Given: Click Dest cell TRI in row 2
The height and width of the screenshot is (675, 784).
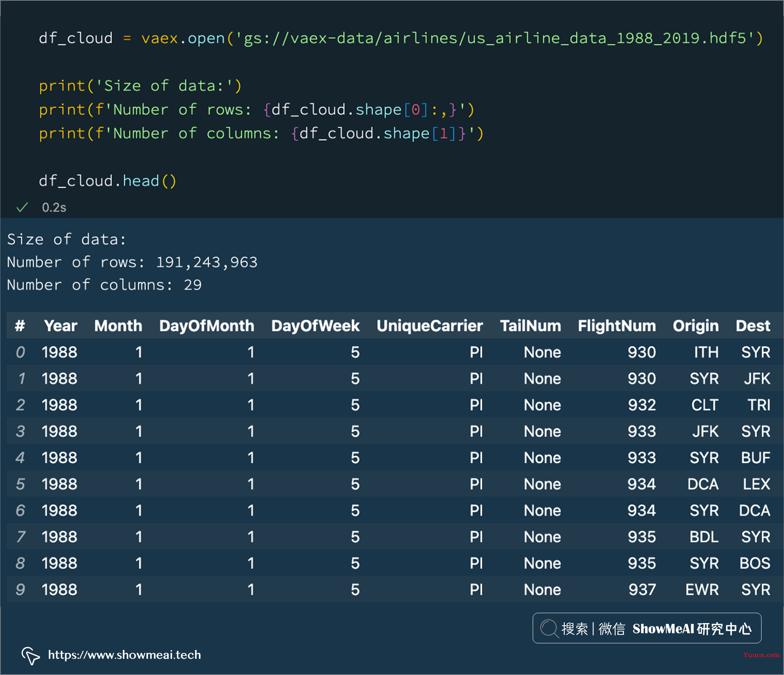Looking at the screenshot, I should 759,405.
